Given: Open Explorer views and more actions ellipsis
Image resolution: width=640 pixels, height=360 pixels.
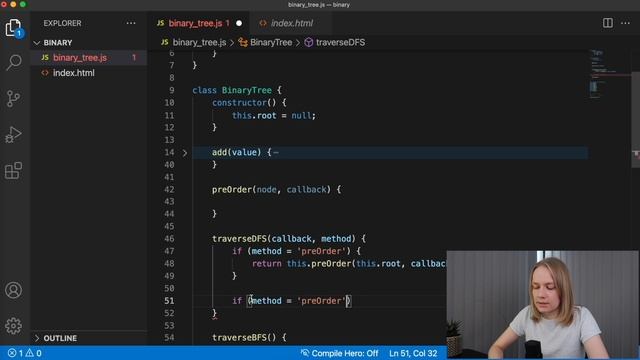Looking at the screenshot, I should click(x=131, y=23).
